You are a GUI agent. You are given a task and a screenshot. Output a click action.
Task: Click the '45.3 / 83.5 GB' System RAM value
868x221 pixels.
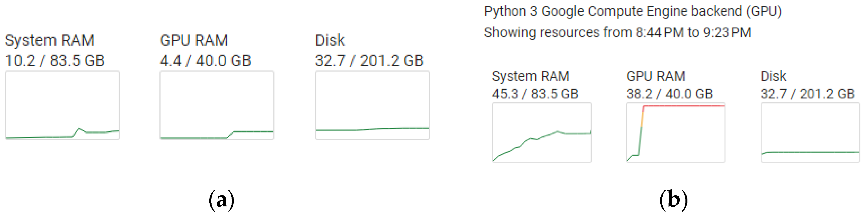click(x=535, y=94)
